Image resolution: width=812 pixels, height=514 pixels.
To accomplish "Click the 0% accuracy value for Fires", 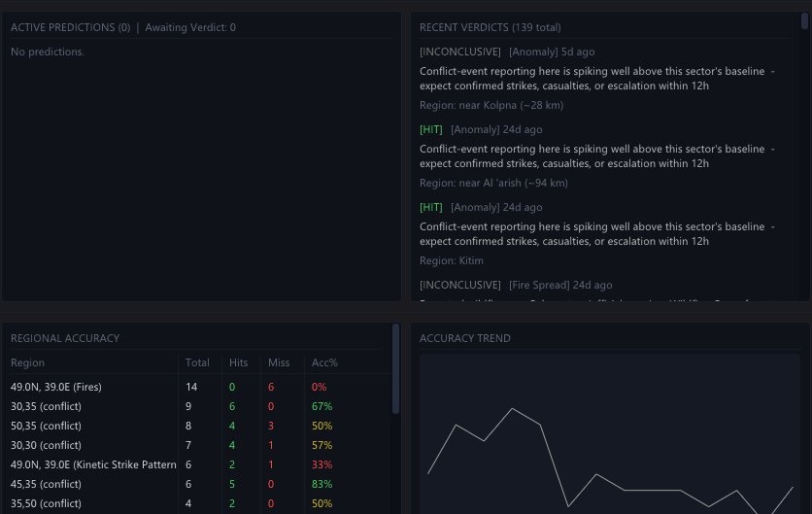I will pos(319,387).
